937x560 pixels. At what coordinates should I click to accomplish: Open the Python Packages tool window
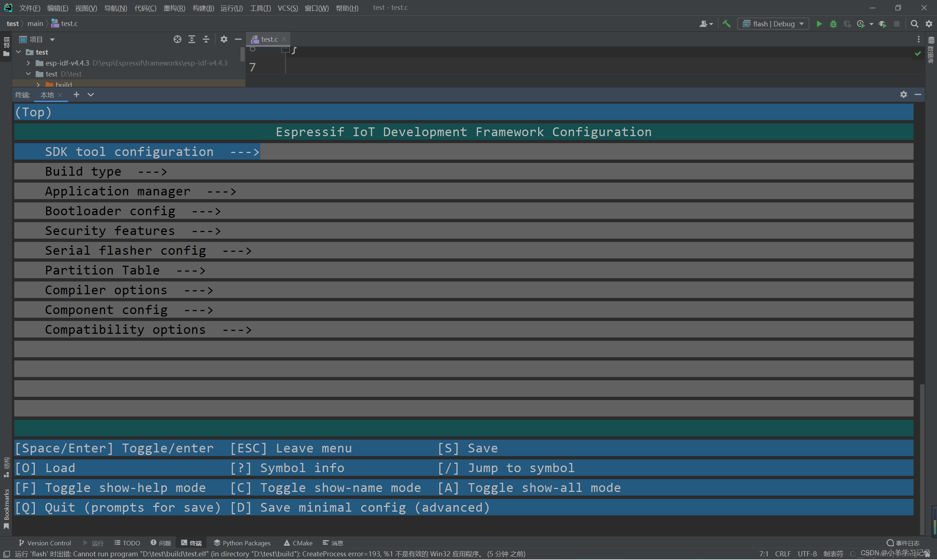pos(242,543)
